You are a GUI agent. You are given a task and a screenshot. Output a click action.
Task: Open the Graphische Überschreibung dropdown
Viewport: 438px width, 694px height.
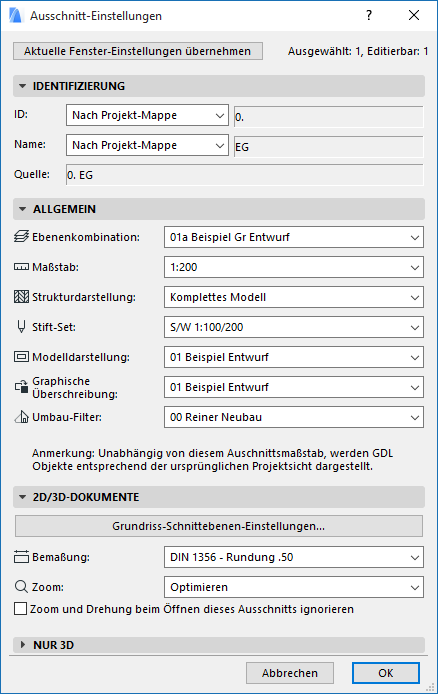click(x=294, y=387)
